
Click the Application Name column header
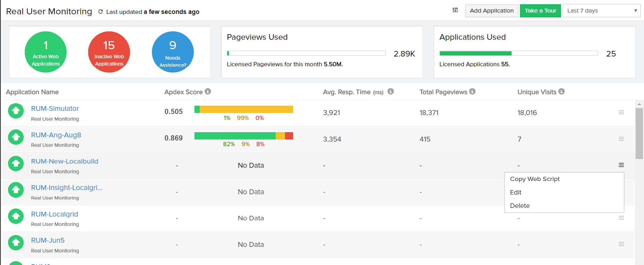(32, 92)
